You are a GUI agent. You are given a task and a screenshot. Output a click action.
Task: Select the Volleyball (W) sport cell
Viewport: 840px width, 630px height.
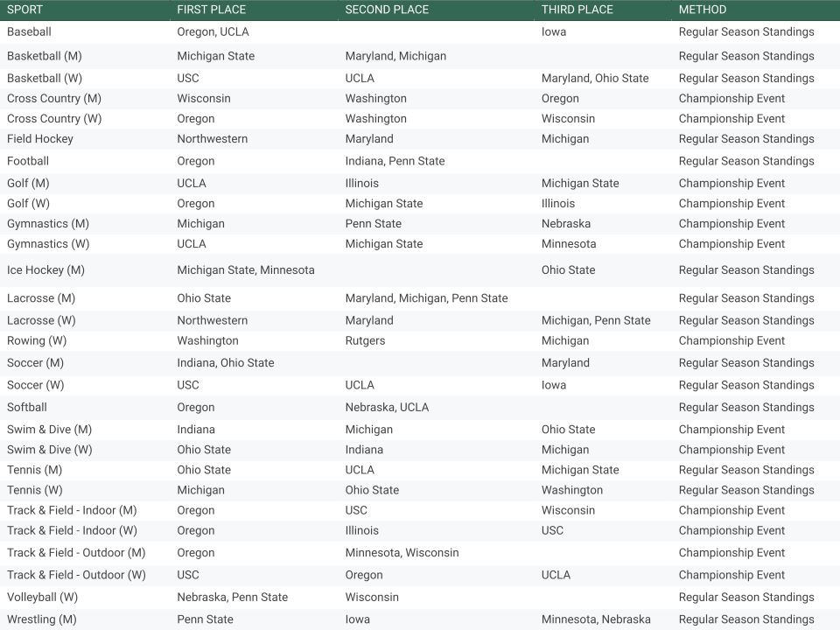(x=42, y=598)
